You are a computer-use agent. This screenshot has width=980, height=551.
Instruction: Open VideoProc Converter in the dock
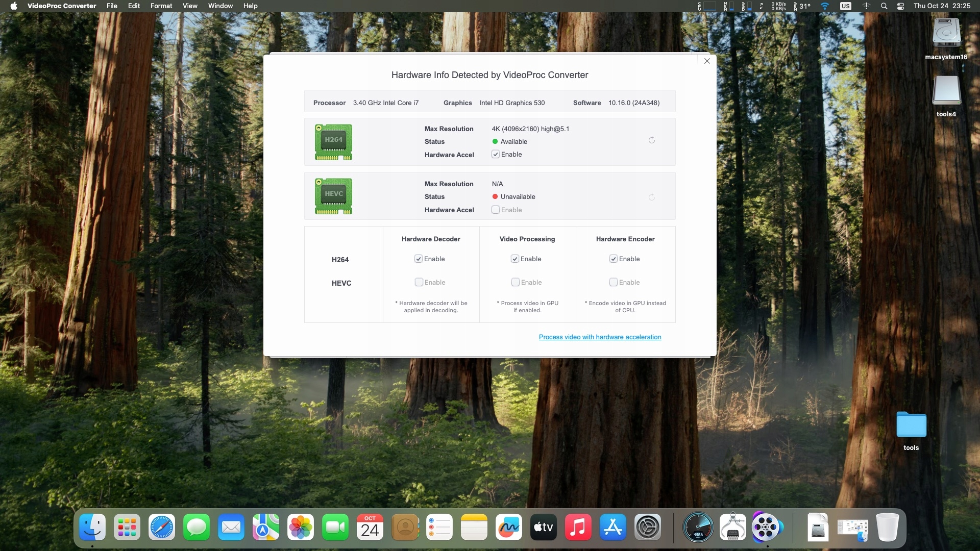pos(767,528)
